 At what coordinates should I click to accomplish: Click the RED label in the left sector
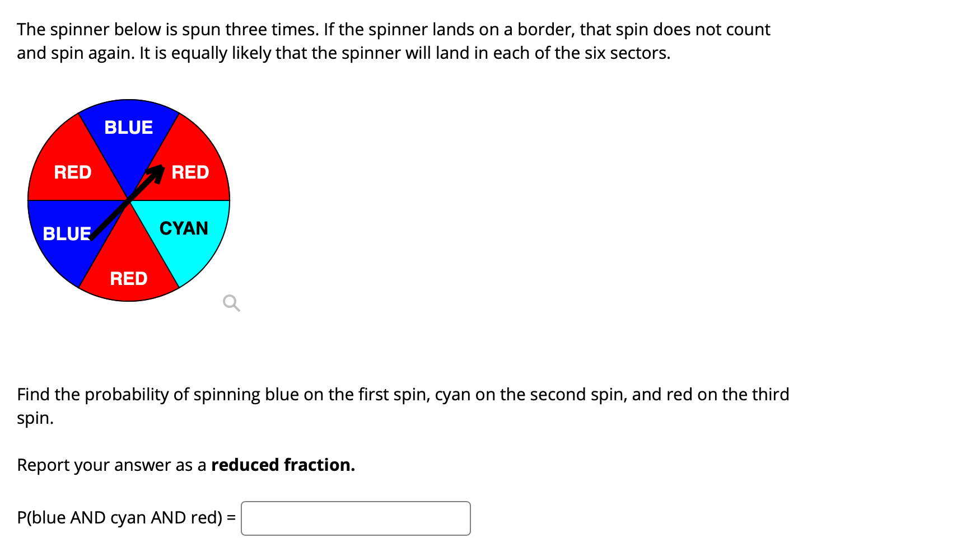click(73, 172)
